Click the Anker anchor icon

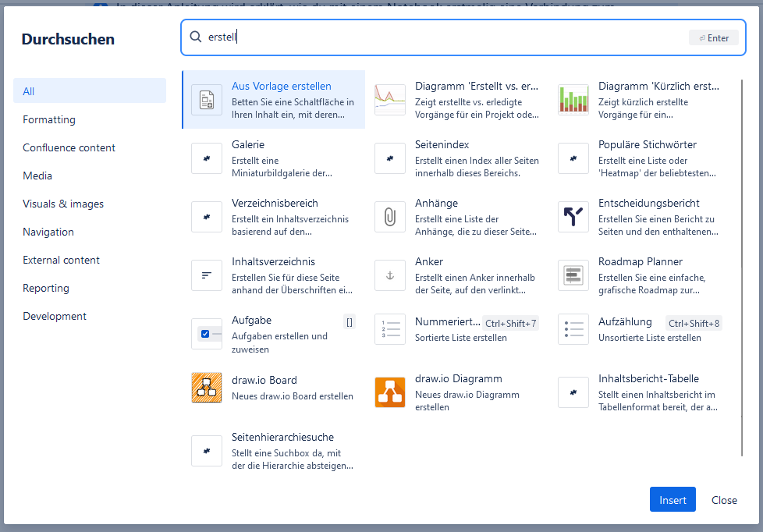[390, 275]
